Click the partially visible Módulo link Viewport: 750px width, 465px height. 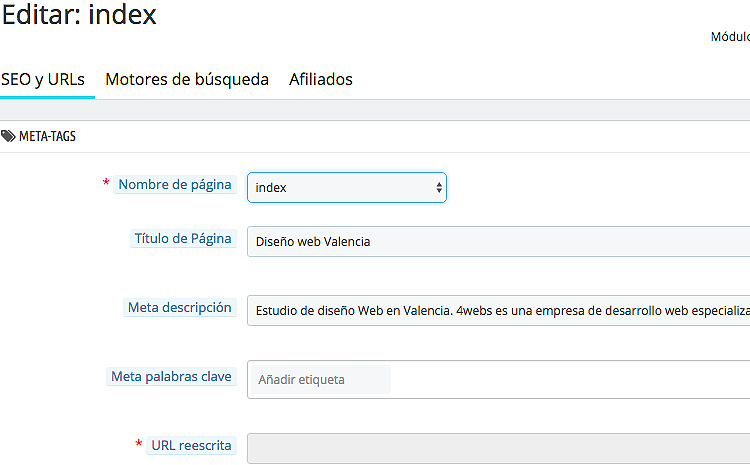(x=730, y=37)
